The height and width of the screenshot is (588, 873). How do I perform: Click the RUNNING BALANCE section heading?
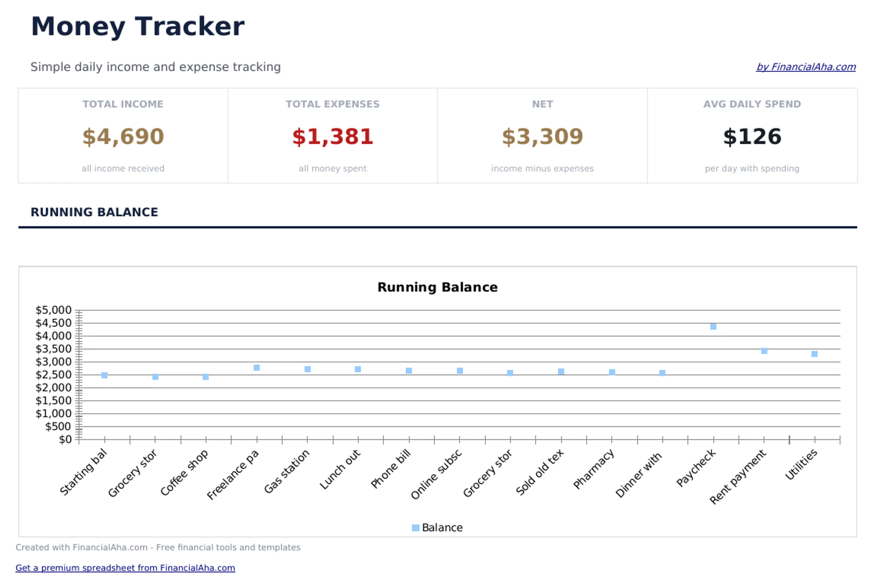[95, 212]
